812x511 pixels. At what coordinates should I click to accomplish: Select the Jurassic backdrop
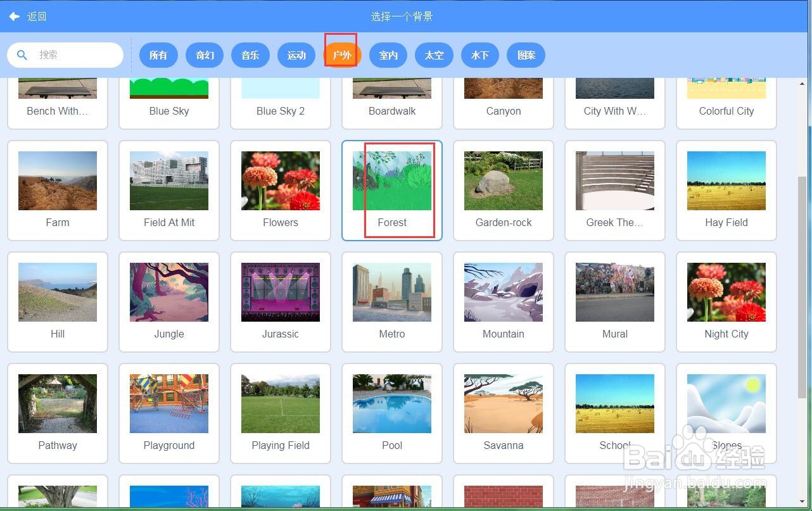click(x=281, y=302)
